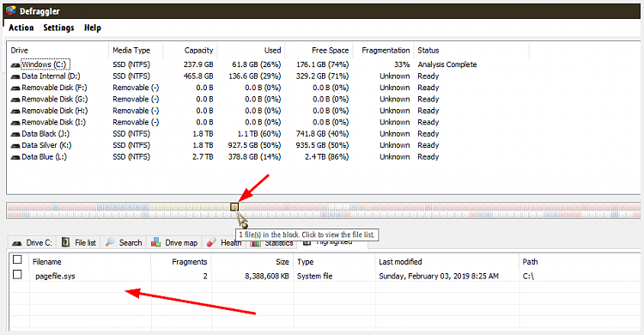Click drive icon for Windows (C:)

click(15, 65)
